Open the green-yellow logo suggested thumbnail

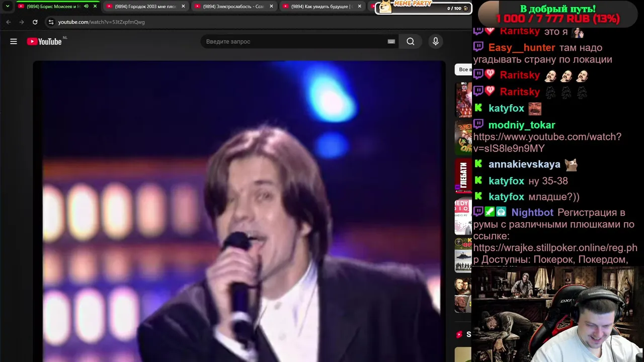point(463,138)
